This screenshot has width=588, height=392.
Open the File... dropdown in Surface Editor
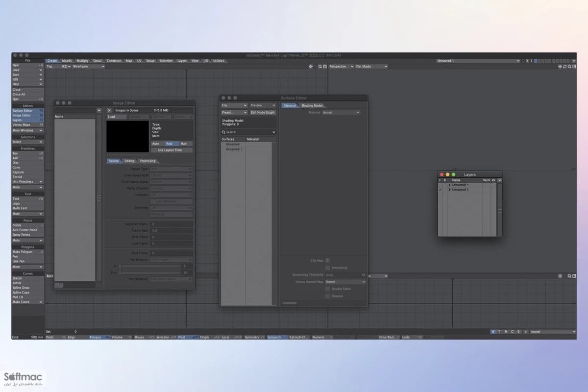point(234,105)
